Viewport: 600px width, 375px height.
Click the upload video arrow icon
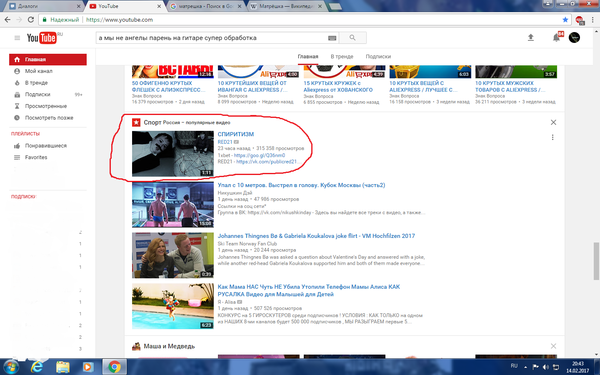531,38
